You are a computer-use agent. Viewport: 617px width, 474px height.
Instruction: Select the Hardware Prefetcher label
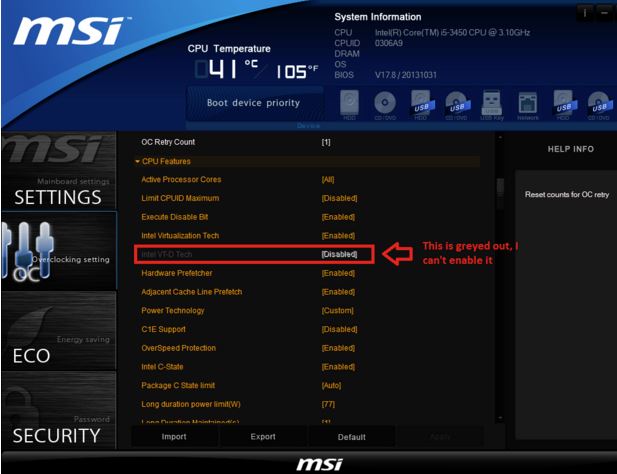pos(177,273)
